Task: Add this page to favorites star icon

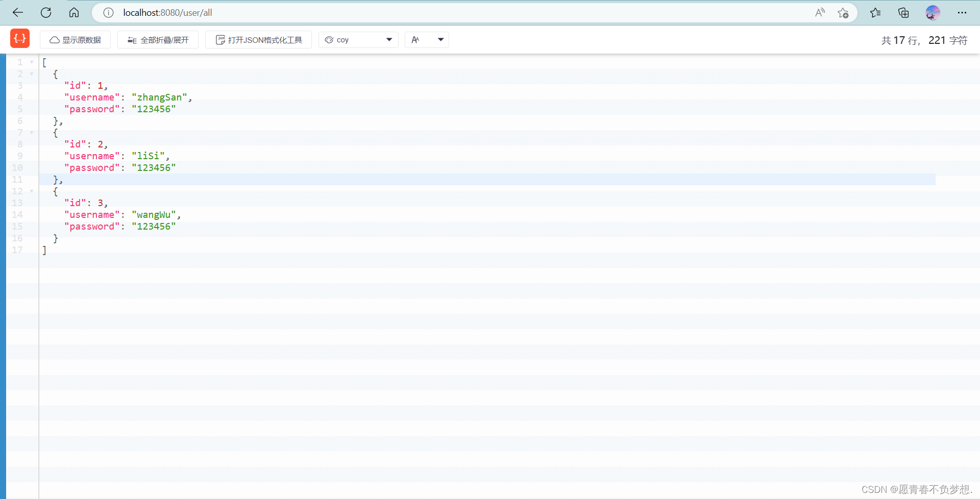Action: tap(843, 13)
